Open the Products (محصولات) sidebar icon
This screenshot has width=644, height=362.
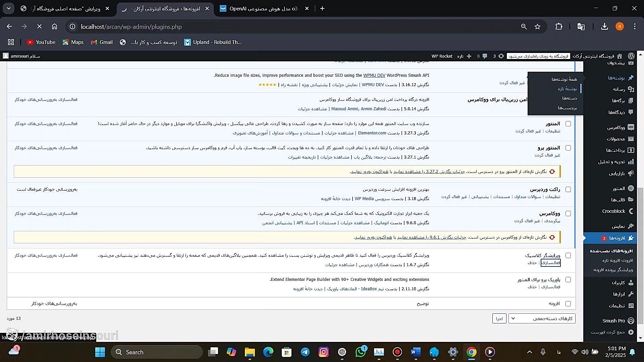click(x=631, y=139)
